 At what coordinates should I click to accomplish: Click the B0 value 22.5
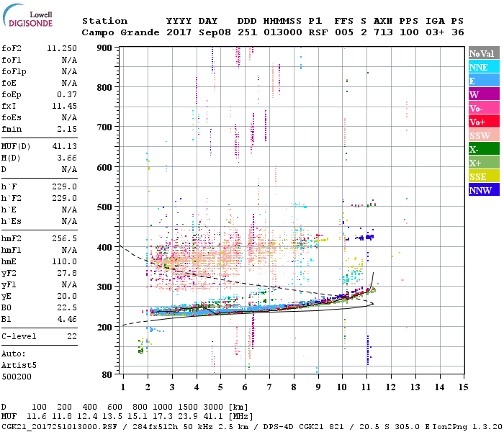pyautogui.click(x=67, y=307)
